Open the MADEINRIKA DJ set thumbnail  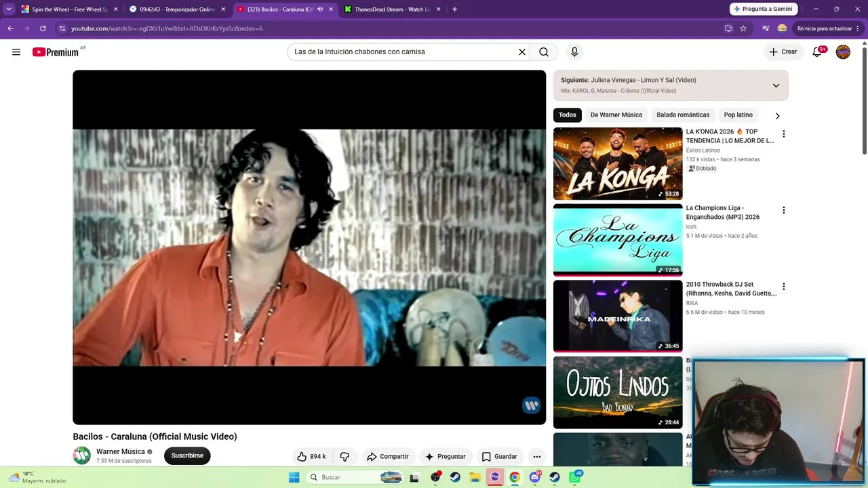click(618, 317)
